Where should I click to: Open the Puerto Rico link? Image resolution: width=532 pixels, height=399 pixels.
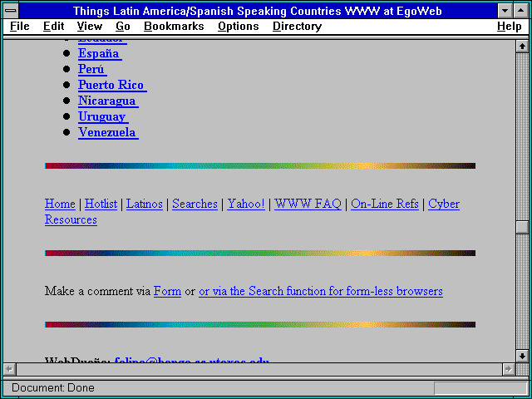click(x=112, y=85)
